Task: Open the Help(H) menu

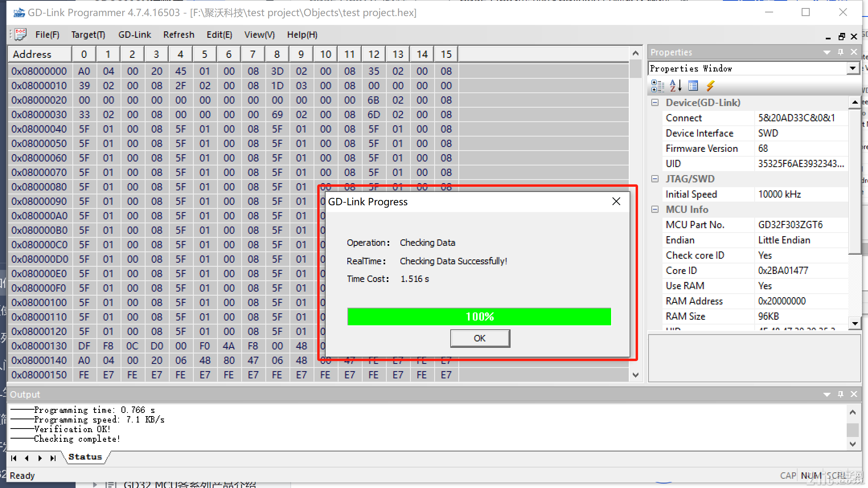Action: click(x=302, y=35)
